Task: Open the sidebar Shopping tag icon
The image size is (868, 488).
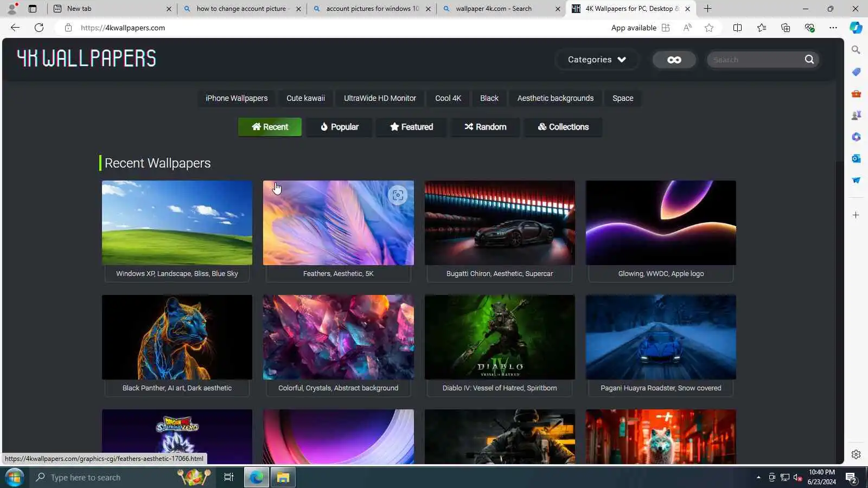Action: 856,72
